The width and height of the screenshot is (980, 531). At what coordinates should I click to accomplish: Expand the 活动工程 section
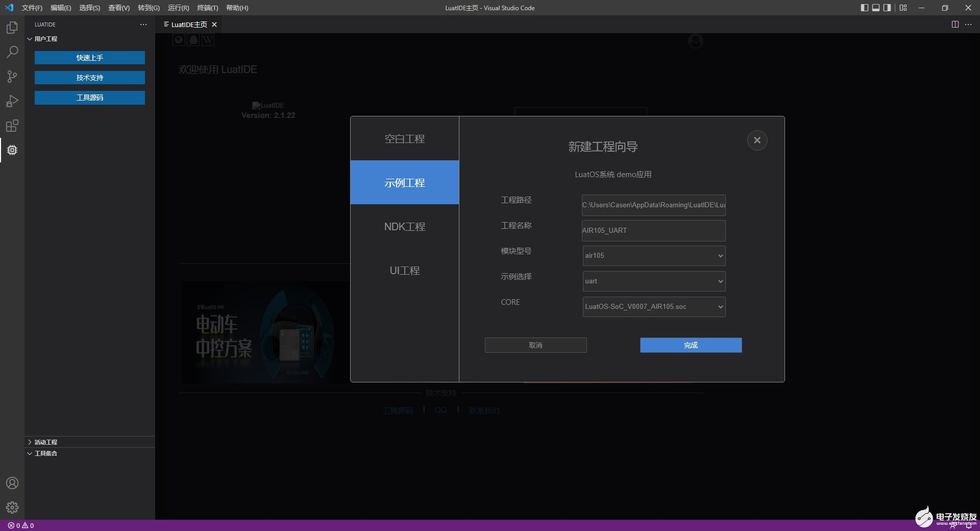(x=90, y=442)
